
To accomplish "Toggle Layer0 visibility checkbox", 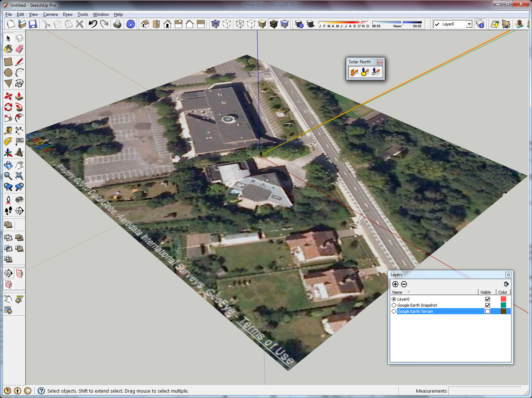I will [x=487, y=299].
